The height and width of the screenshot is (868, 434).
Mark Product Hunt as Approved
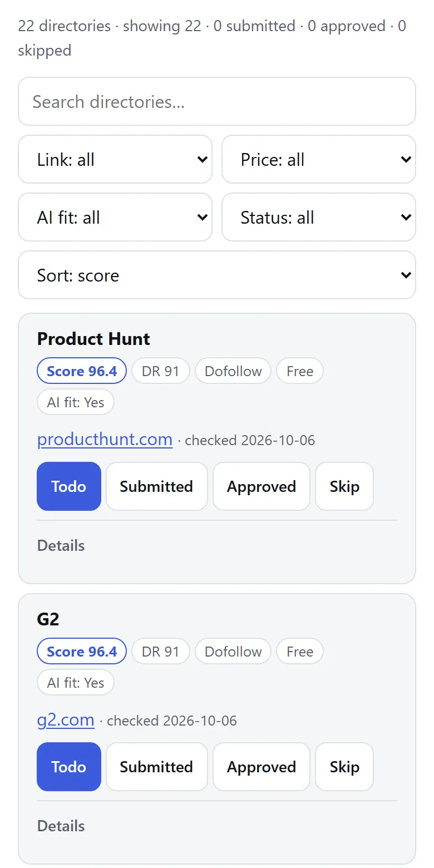(262, 486)
